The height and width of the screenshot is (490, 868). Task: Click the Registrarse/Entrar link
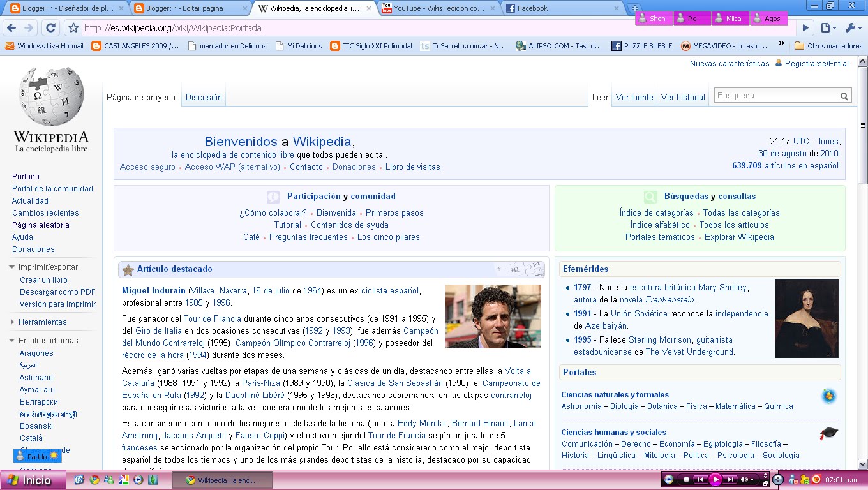[817, 64]
